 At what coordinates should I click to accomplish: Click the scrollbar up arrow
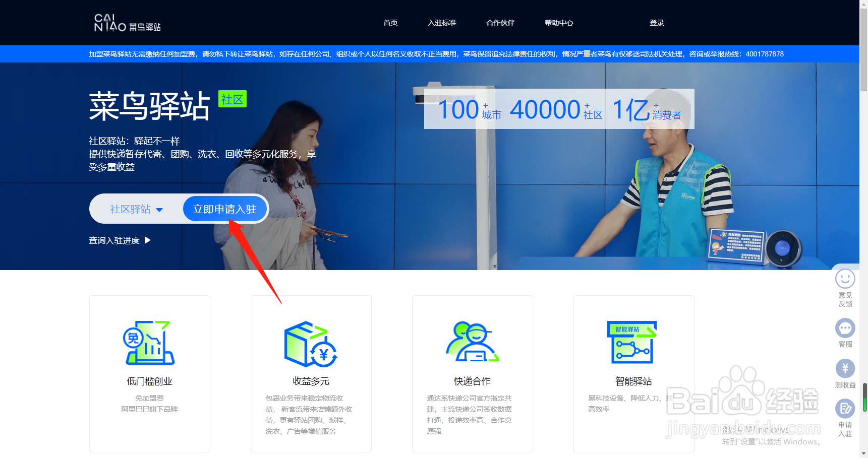(x=863, y=4)
